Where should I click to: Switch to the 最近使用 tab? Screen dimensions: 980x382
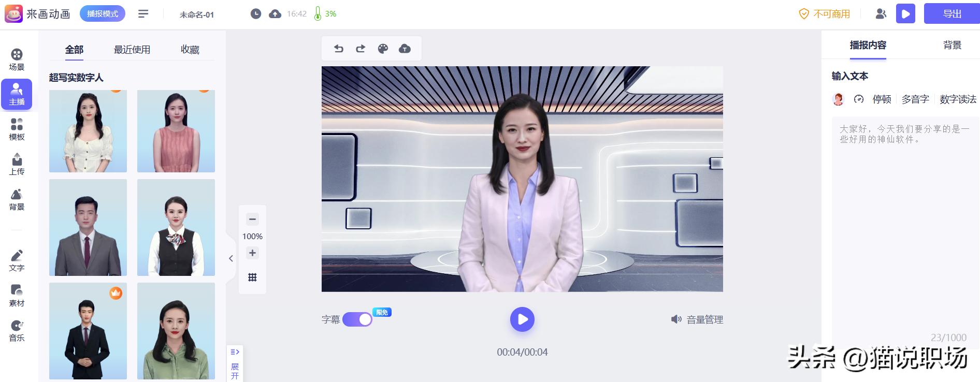pos(132,50)
